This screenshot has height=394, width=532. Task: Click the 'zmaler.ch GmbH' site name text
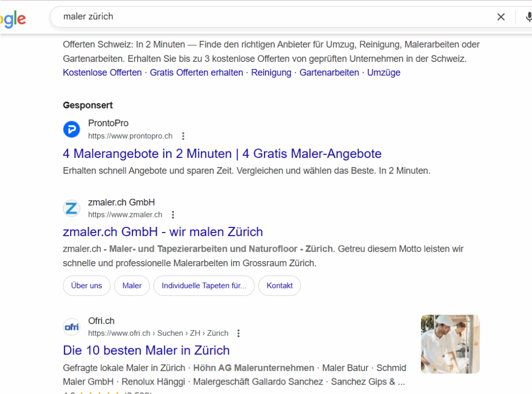122,202
